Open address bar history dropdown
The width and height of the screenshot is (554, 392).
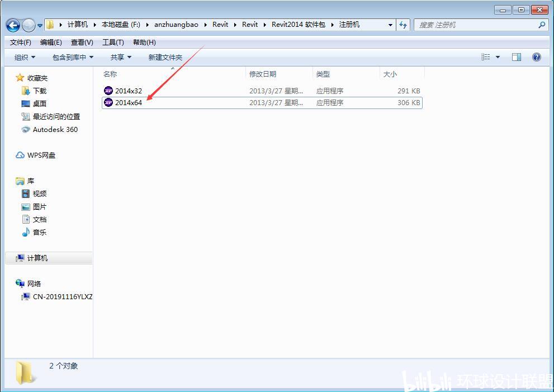pyautogui.click(x=390, y=25)
